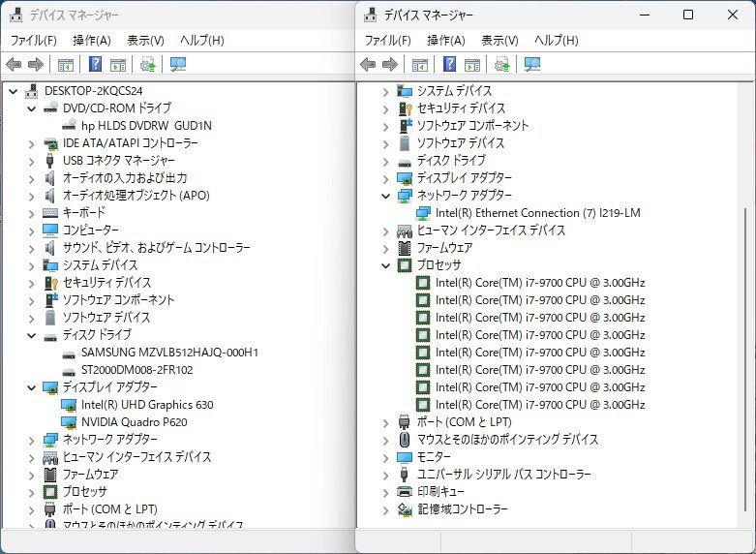Screen dimensions: 756x554
Task: Click right window vertical scrollbar
Action: click(746, 359)
